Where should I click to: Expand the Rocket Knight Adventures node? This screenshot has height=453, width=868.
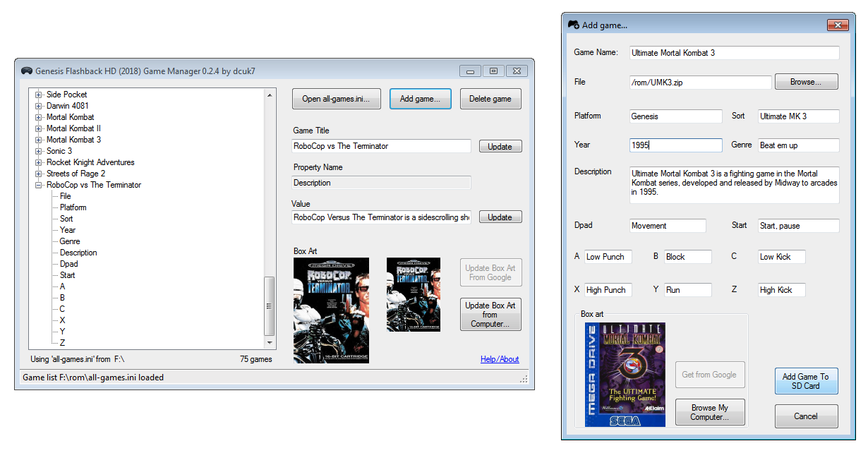tap(38, 162)
